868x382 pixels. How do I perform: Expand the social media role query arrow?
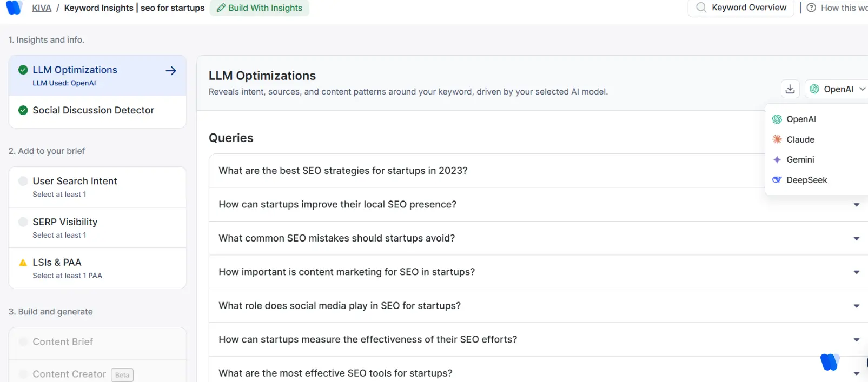point(856,306)
